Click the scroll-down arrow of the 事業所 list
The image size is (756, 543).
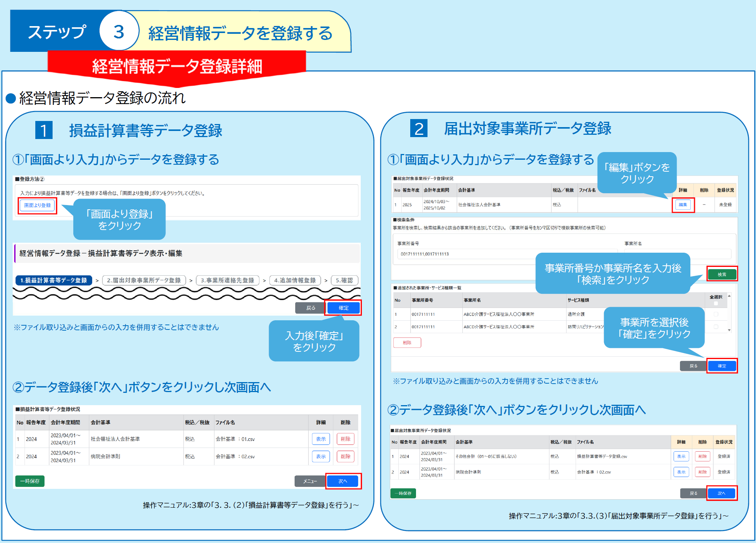click(x=729, y=330)
